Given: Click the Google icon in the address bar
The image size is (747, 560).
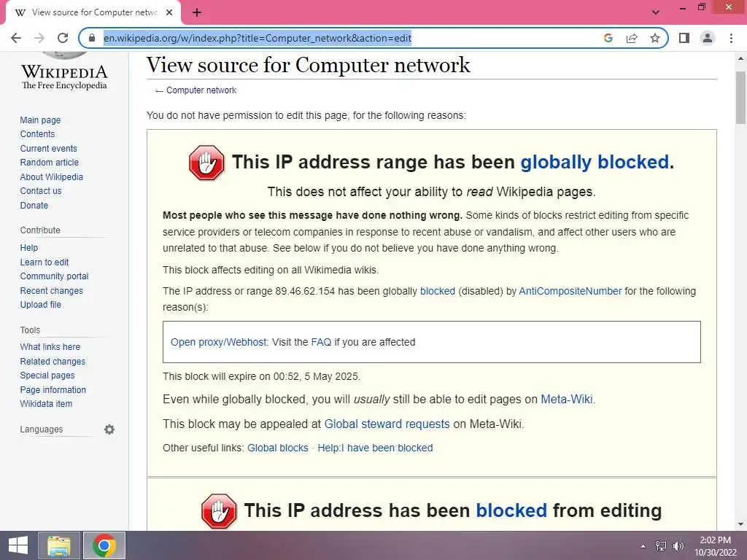Looking at the screenshot, I should (608, 38).
